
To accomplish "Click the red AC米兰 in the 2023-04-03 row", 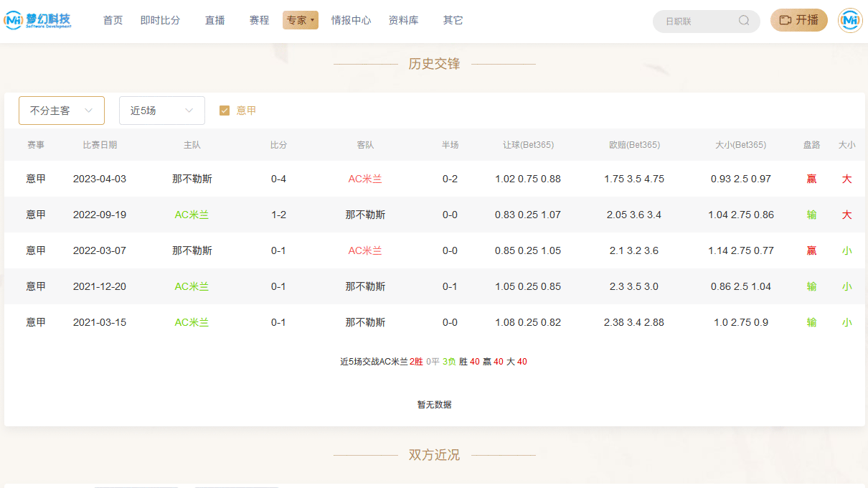I will [365, 179].
